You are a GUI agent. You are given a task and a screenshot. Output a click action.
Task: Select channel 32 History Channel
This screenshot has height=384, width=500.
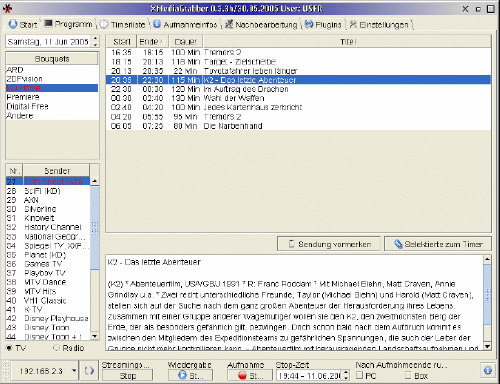pyautogui.click(x=48, y=227)
